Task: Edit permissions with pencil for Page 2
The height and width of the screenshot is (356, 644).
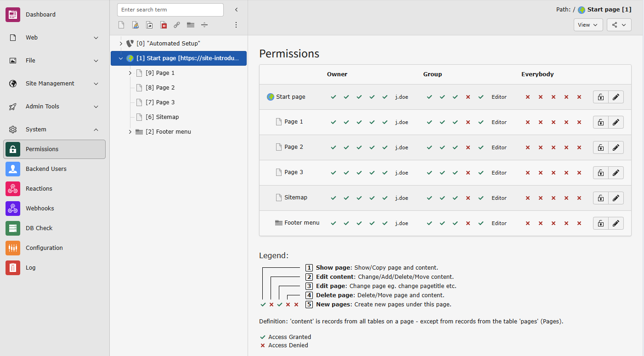Action: coord(616,147)
